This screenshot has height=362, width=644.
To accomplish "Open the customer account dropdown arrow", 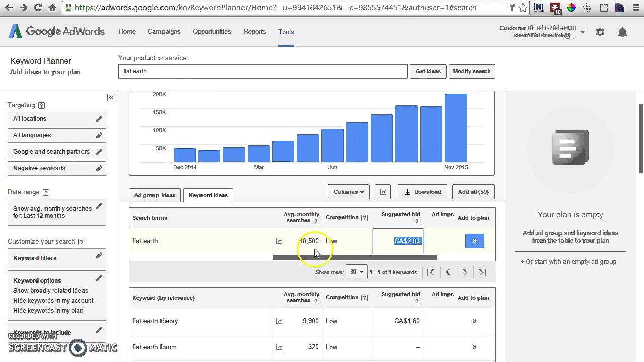I will (x=582, y=32).
